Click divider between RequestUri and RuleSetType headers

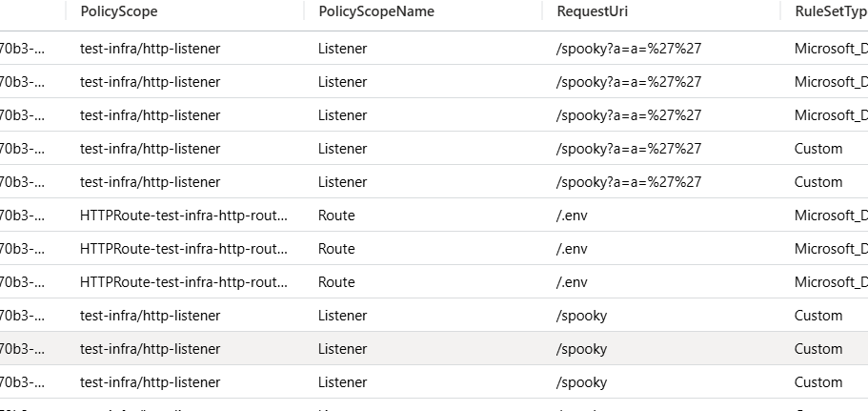tap(780, 11)
